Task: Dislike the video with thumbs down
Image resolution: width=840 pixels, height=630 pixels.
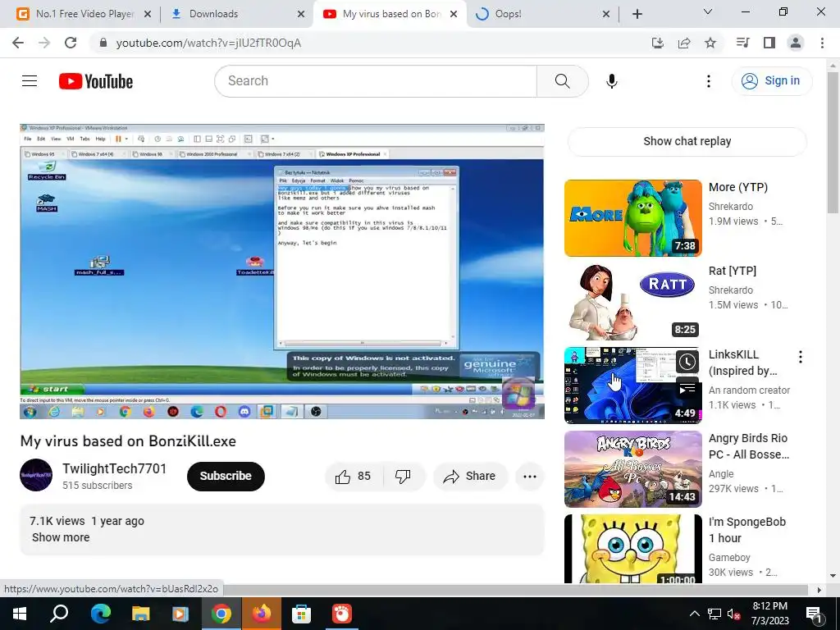Action: coord(404,476)
